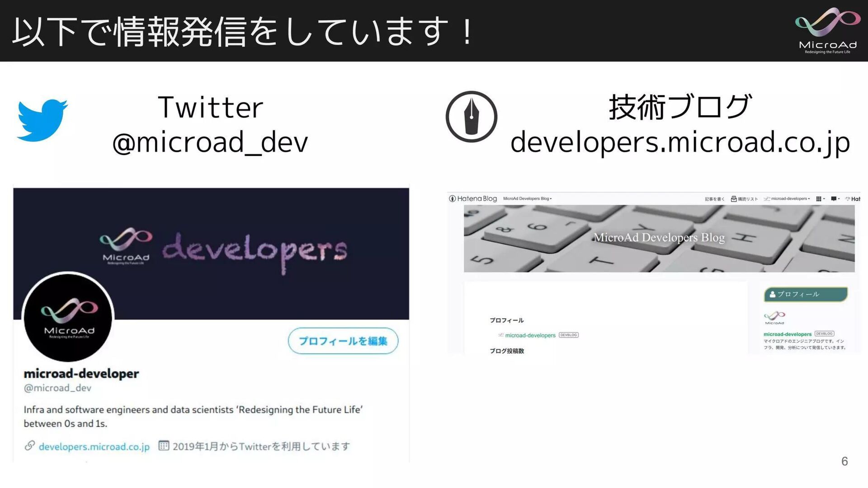
Task: Click the Hatena Blog logo in navbar
Action: 473,199
